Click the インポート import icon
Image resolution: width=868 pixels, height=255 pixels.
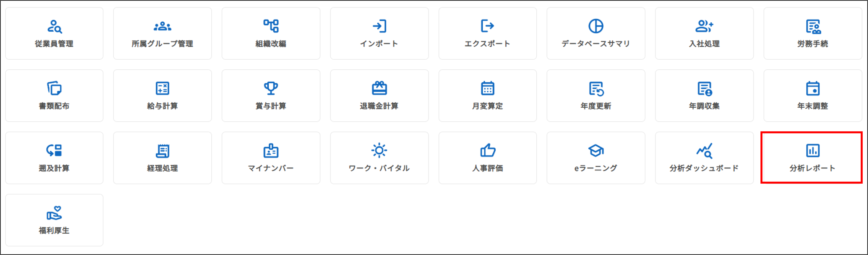(379, 33)
